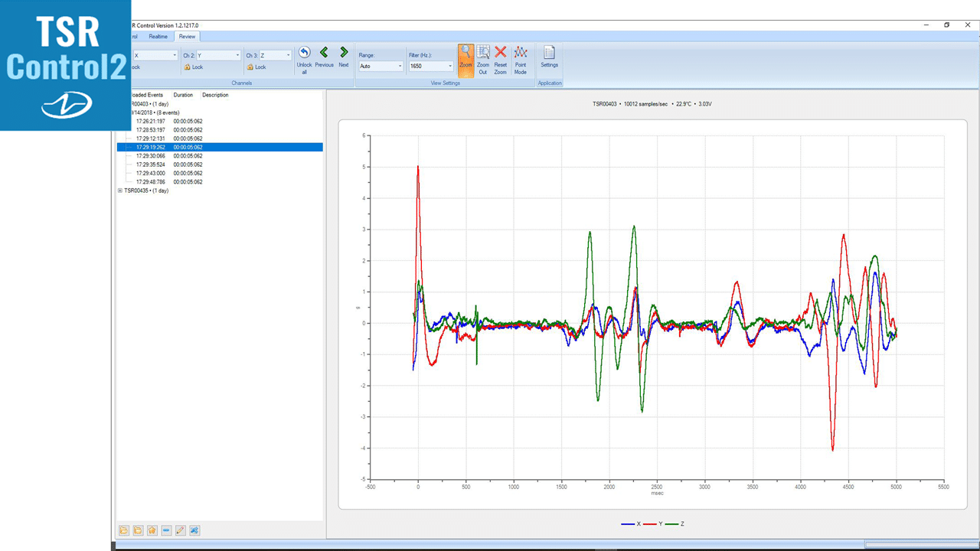Toggle the Ch 2 Lock
Image resolution: width=980 pixels, height=551 pixels.
(193, 67)
